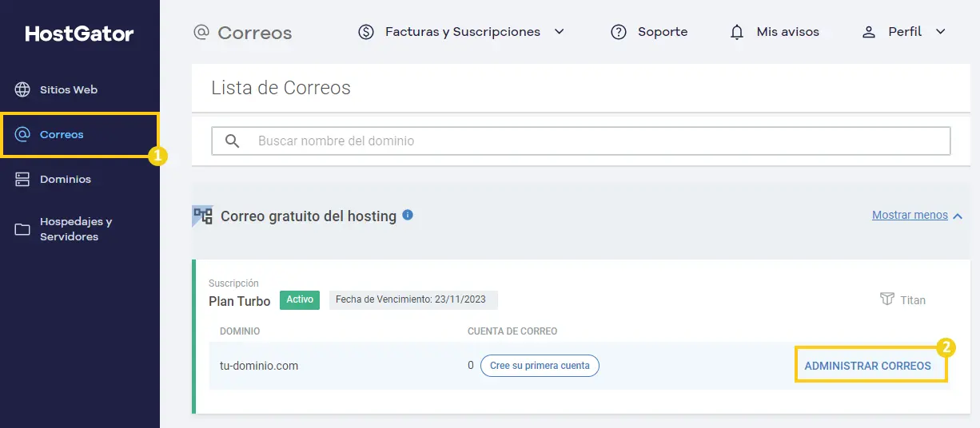Viewport: 980px width, 428px height.
Task: Click the HostGator logo
Action: pyautogui.click(x=79, y=34)
